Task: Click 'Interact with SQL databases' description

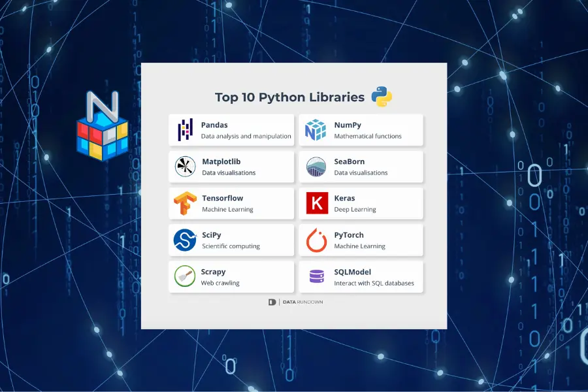Action: pos(374,283)
